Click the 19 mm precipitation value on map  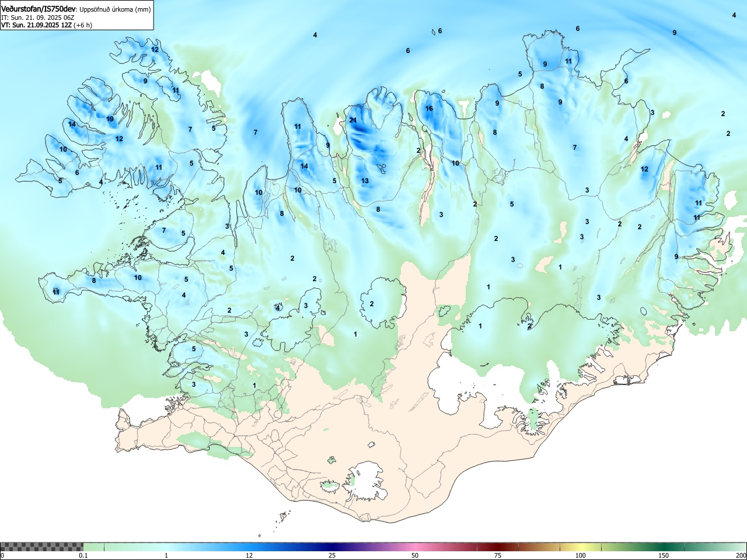pos(110,119)
